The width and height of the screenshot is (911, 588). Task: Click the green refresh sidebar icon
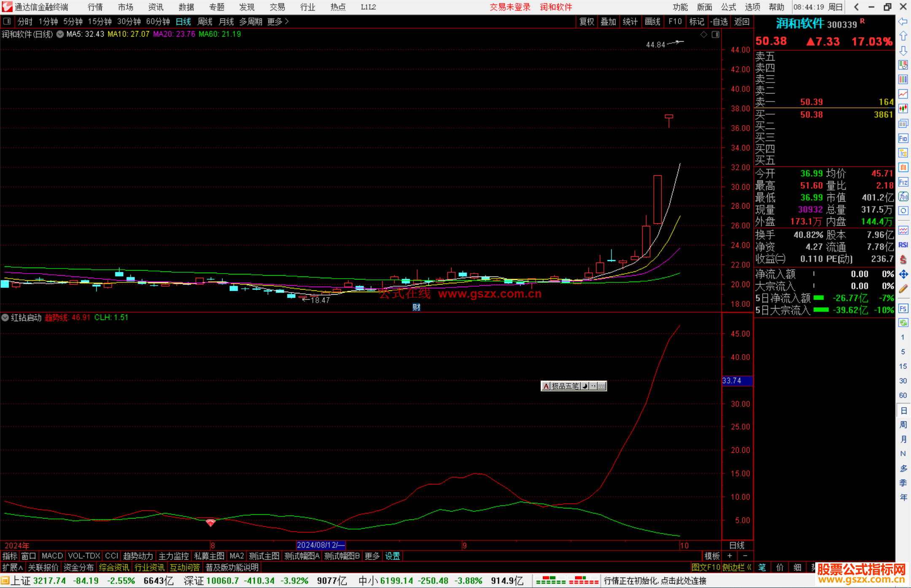click(x=903, y=323)
